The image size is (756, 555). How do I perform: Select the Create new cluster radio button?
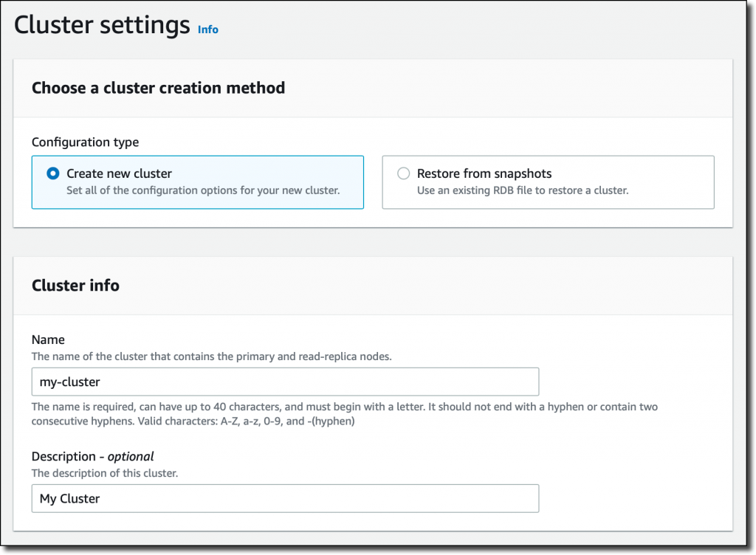click(53, 173)
